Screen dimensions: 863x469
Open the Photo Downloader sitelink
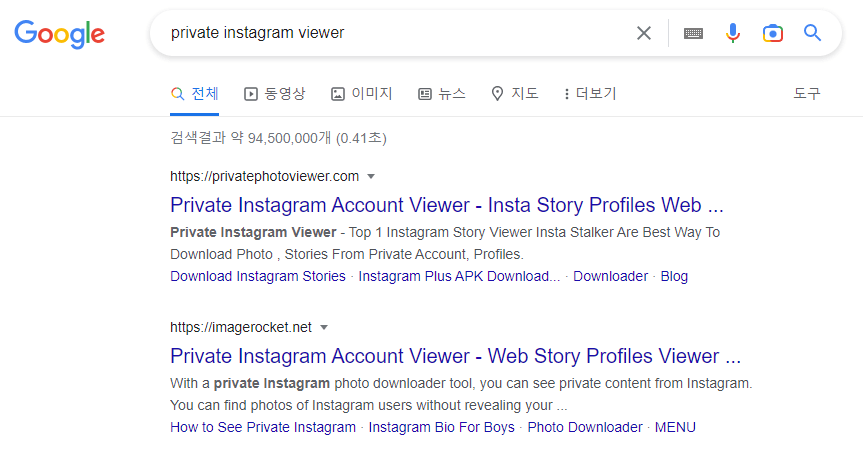pyautogui.click(x=585, y=427)
